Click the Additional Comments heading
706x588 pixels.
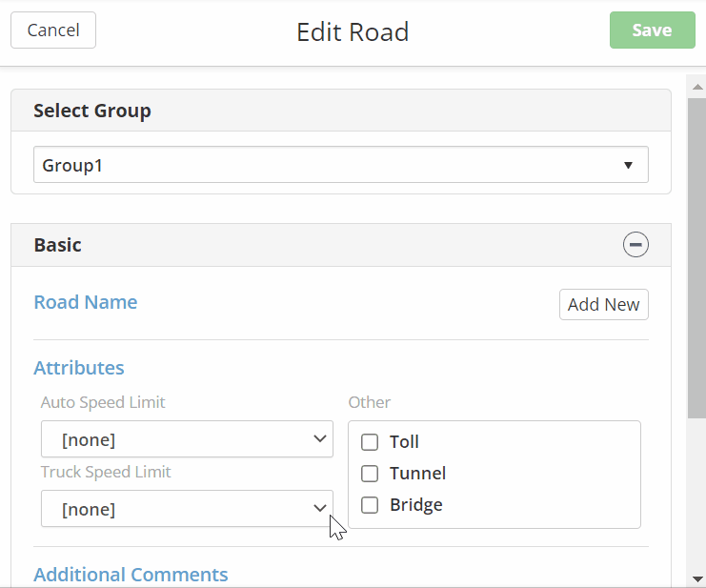coord(131,575)
